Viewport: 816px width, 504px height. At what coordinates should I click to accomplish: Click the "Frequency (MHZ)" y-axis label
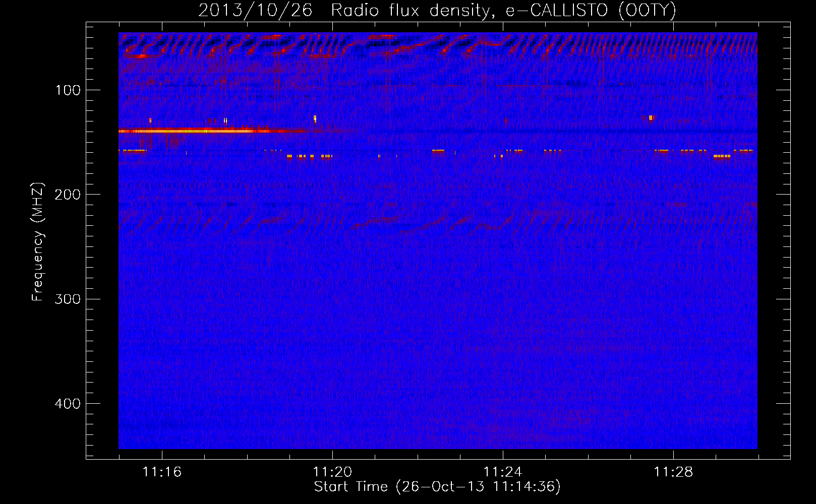click(37, 242)
